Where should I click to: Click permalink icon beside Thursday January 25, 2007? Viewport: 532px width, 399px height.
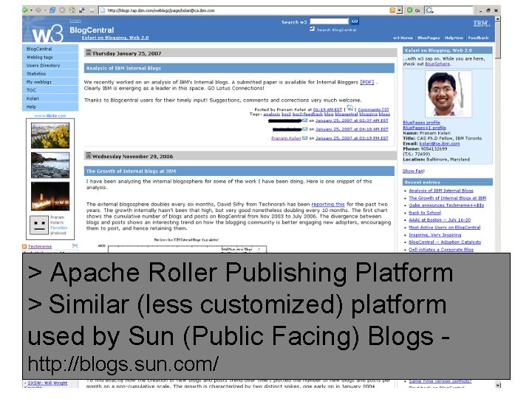[x=88, y=52]
